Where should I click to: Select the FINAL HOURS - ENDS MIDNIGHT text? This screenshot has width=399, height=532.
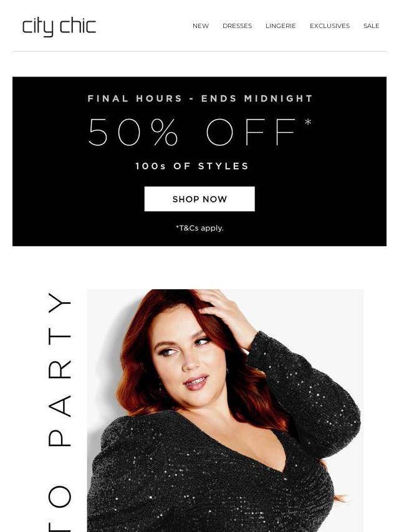click(199, 98)
